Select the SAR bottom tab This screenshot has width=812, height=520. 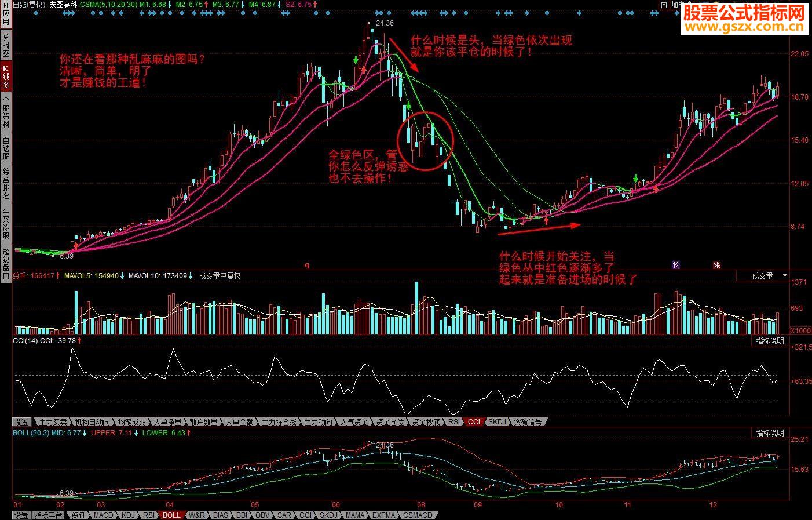coord(284,515)
